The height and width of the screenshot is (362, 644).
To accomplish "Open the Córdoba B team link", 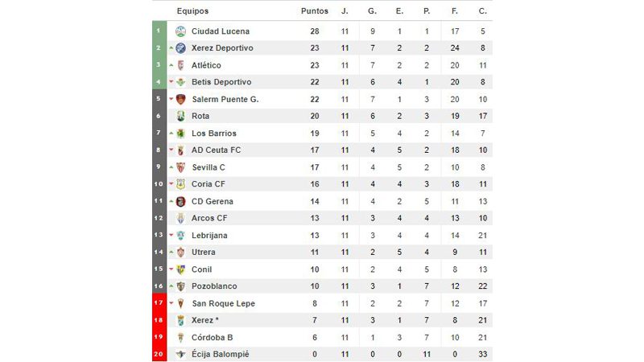I will 212,337.
